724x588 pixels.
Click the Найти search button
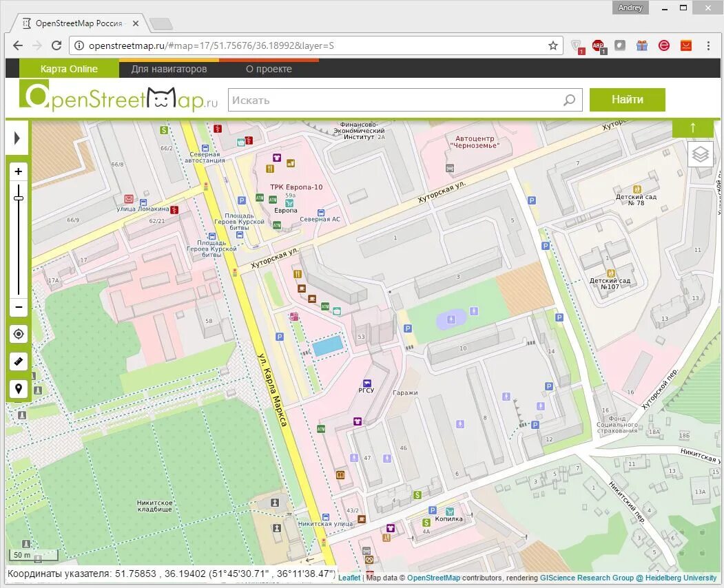[627, 100]
